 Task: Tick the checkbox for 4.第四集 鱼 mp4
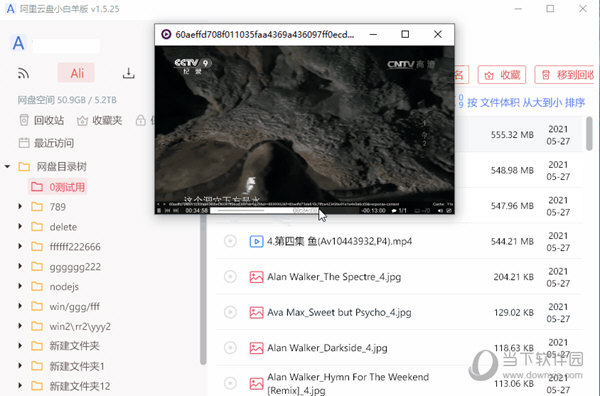pos(230,241)
